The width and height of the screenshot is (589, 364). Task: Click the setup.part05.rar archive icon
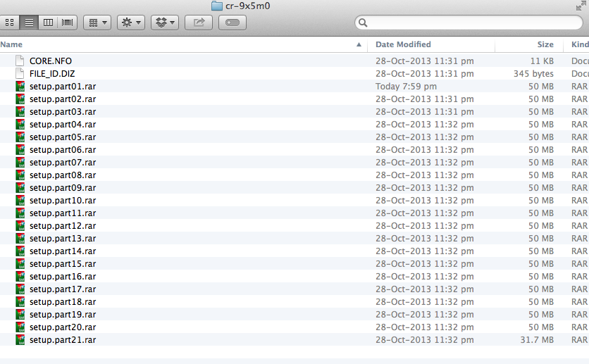pos(20,137)
